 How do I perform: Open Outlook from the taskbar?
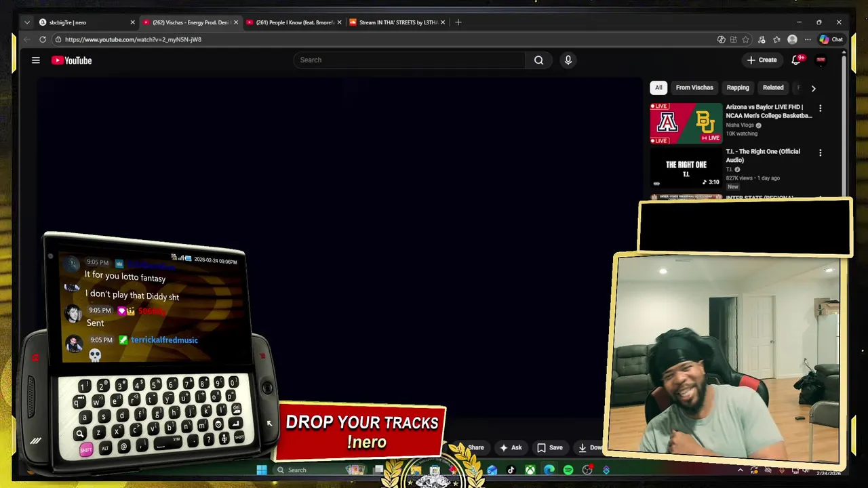492,470
